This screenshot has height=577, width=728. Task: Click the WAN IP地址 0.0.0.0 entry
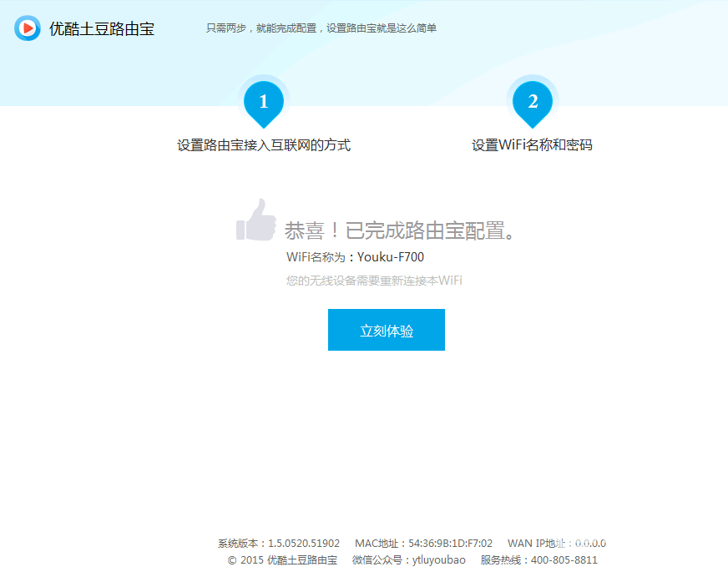coord(557,543)
